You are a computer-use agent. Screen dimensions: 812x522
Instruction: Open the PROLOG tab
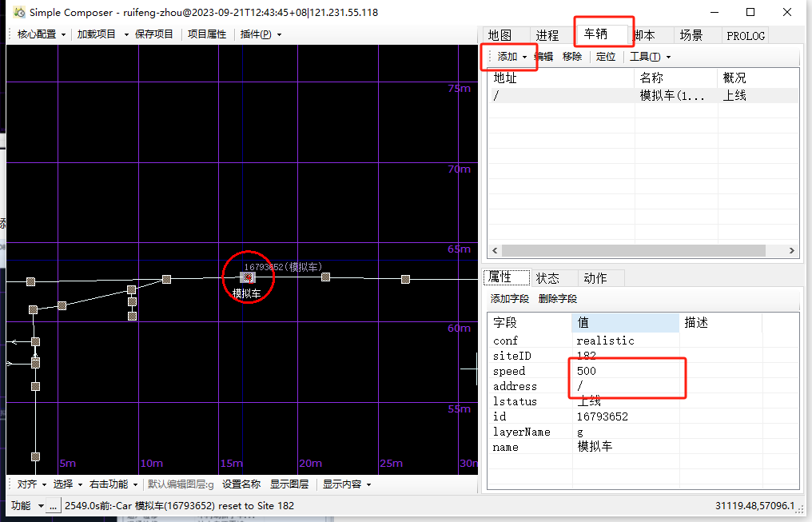(746, 35)
